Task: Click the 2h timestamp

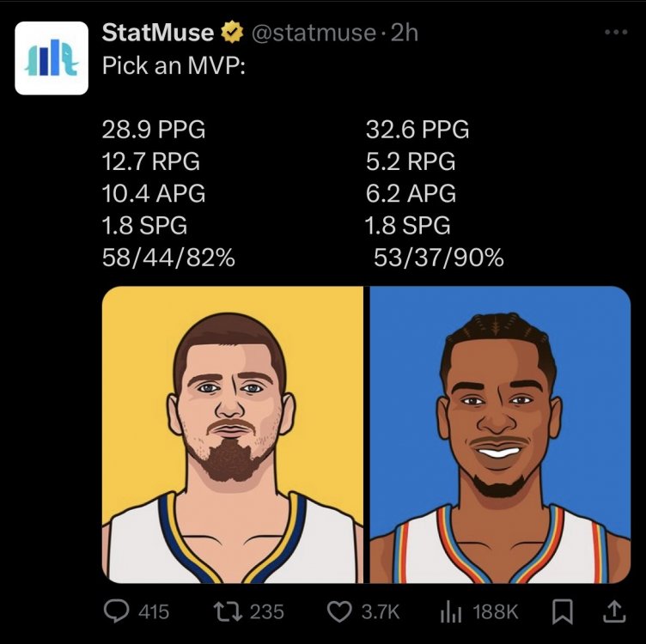Action: [404, 33]
